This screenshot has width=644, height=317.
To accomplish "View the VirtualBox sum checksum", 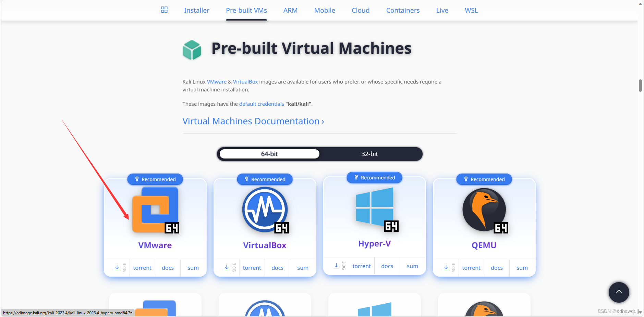I will (303, 268).
